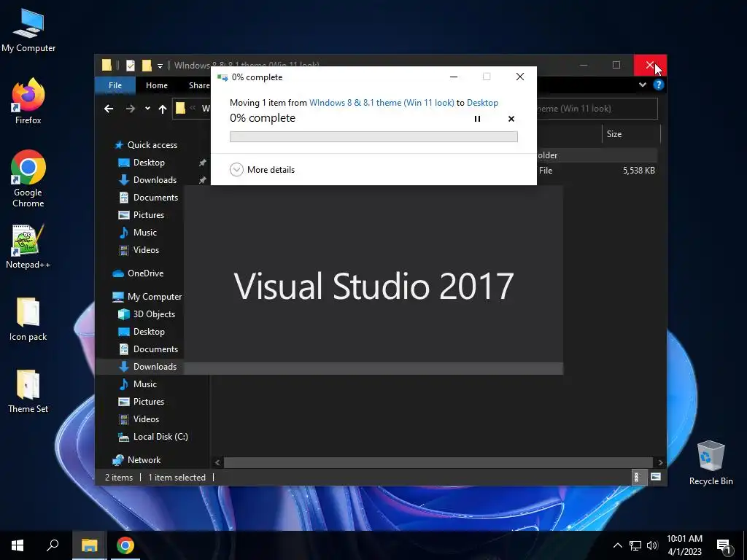Open Desktop destination link in dialog

(x=482, y=103)
